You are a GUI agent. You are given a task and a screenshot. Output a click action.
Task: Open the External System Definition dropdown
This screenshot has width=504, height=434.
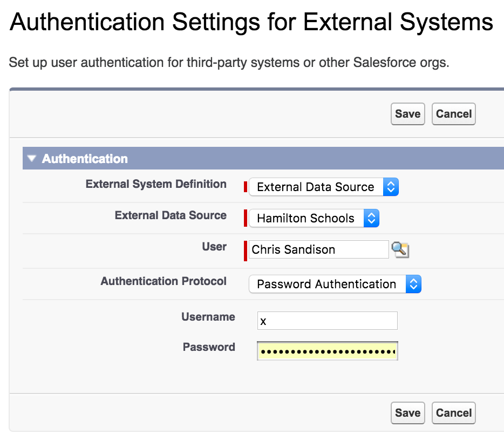[323, 187]
